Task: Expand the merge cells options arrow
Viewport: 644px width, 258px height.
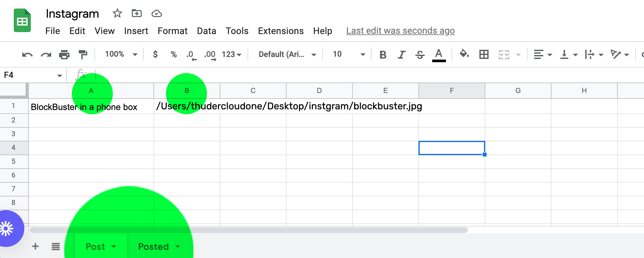Action: [518, 55]
